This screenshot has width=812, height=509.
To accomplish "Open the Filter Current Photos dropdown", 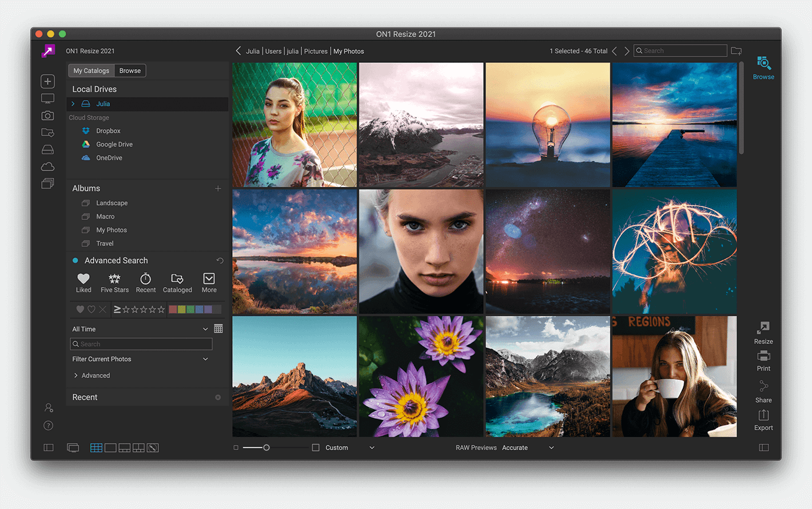I will pyautogui.click(x=140, y=359).
